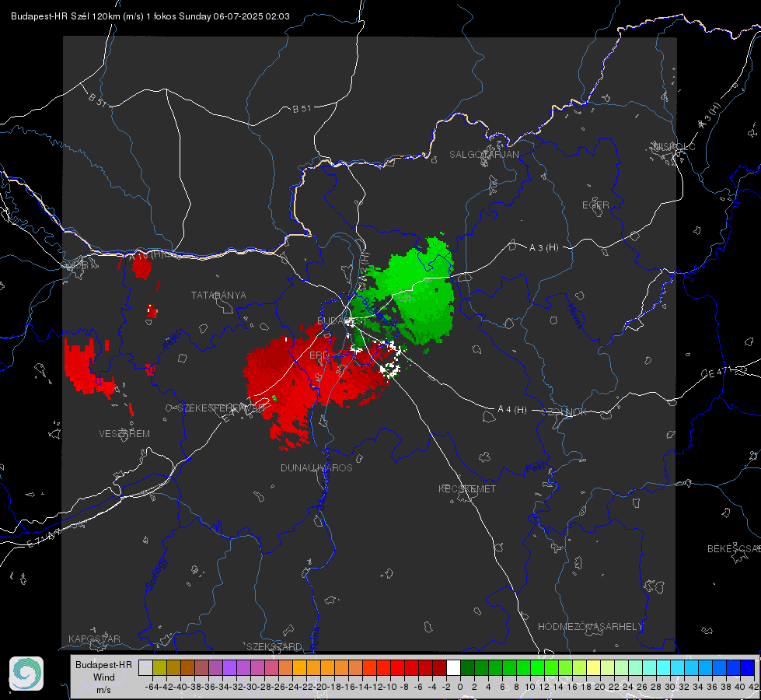
Task: Click the KAPOSVÁR city label
Action: [x=94, y=639]
